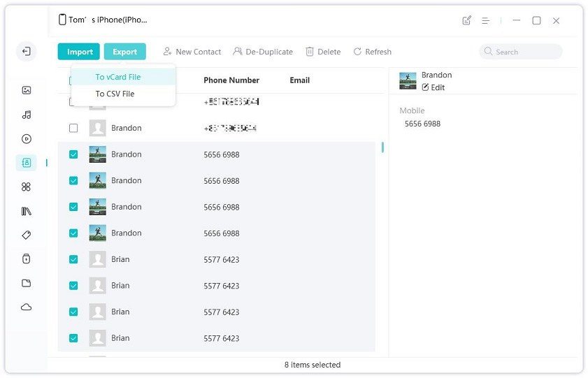The width and height of the screenshot is (588, 378).
Task: Click De-Duplicate in the toolbar
Action: pos(263,52)
